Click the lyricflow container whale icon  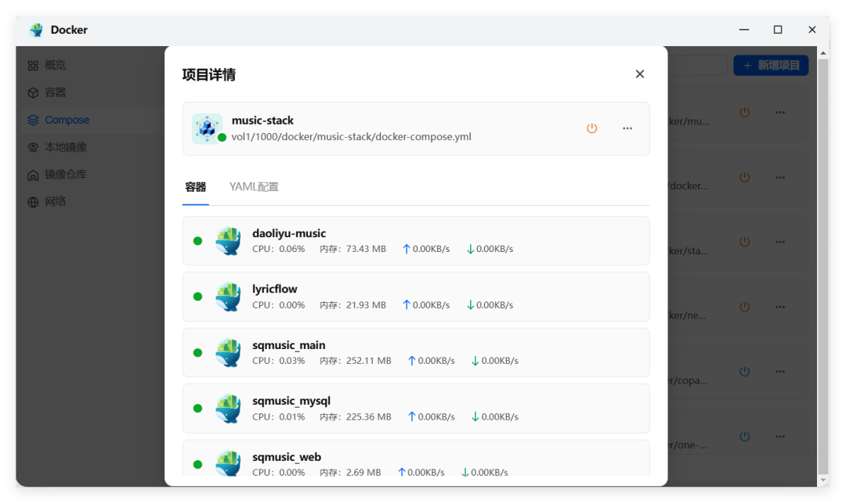[x=228, y=297]
